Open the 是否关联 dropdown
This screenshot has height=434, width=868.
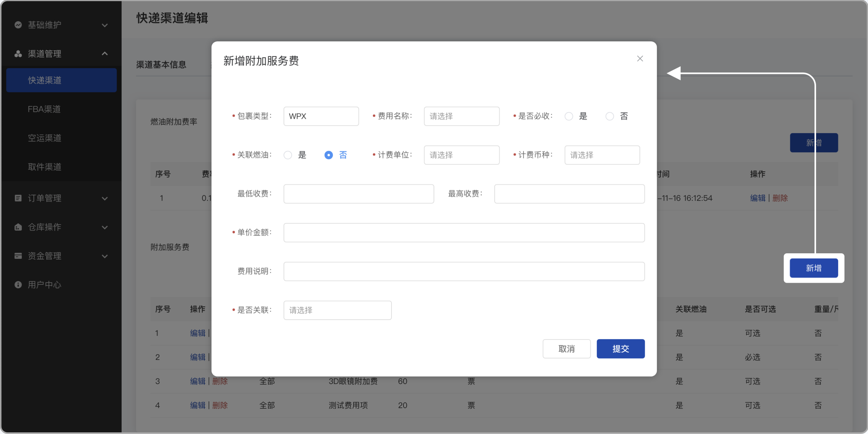[x=337, y=310]
